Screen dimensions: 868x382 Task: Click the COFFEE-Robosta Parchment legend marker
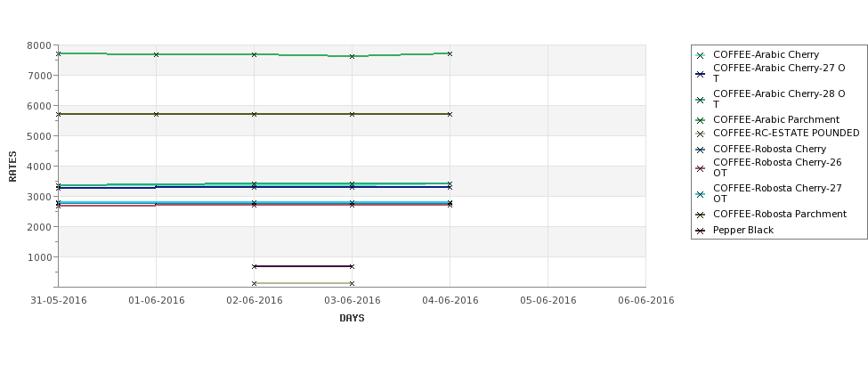click(x=701, y=215)
